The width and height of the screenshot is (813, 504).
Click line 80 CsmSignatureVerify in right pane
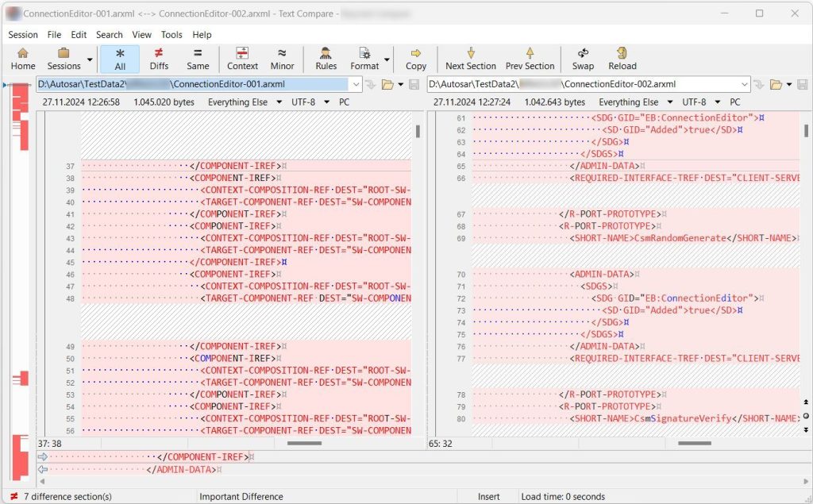tap(636, 418)
